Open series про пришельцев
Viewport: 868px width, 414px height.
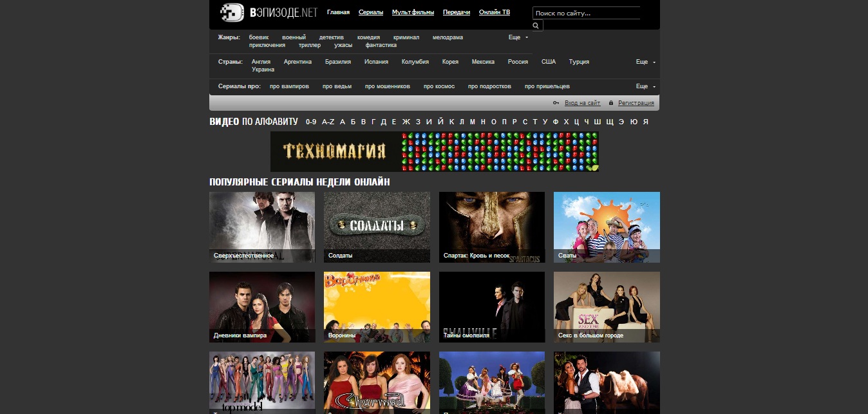click(547, 86)
